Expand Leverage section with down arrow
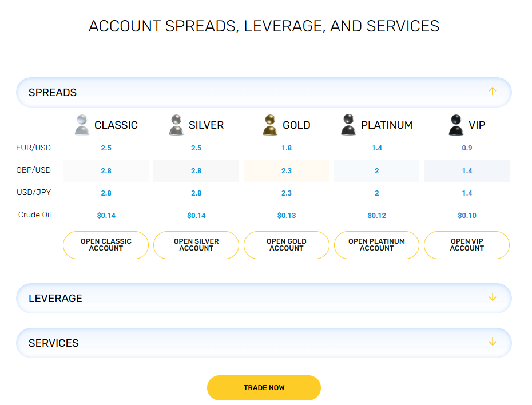This screenshot has height=405, width=532. click(x=493, y=297)
